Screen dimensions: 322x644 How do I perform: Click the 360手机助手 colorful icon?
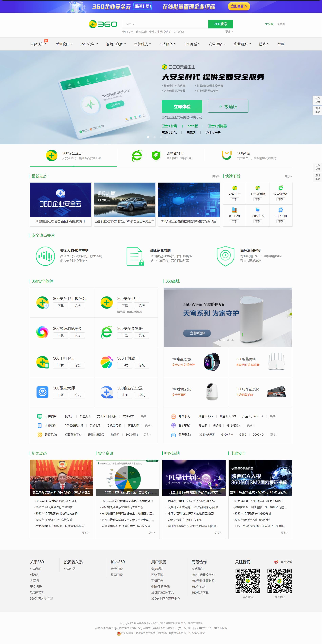[x=107, y=362]
